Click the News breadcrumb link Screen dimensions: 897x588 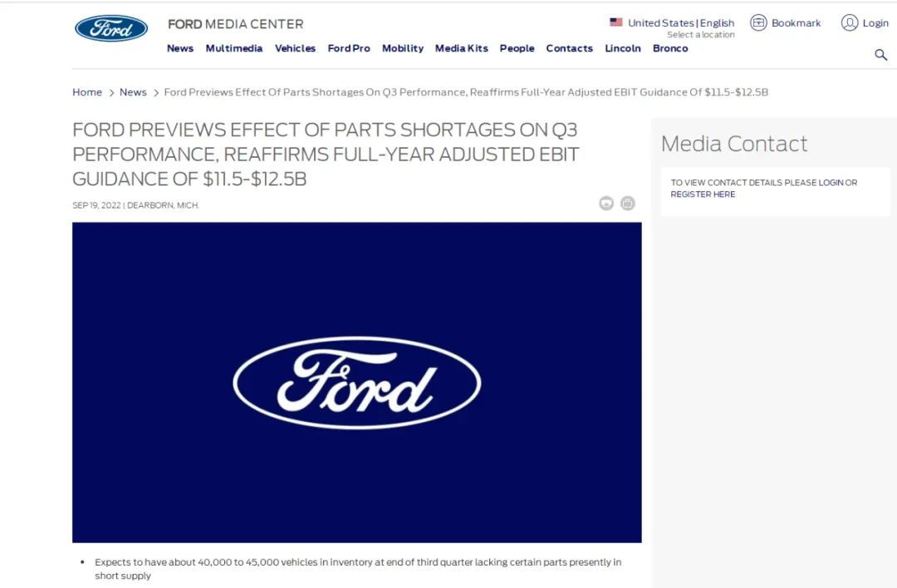(x=133, y=92)
